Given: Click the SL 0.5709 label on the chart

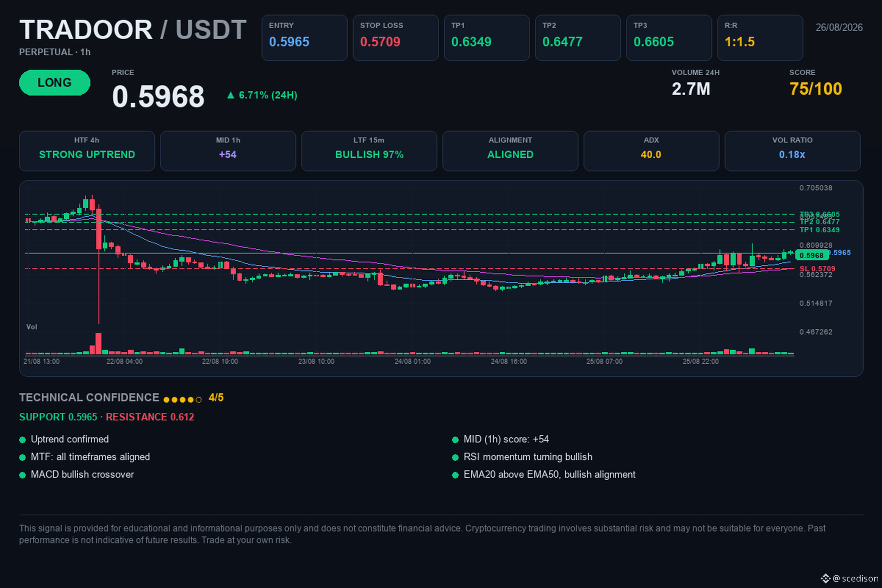Looking at the screenshot, I should click(817, 269).
